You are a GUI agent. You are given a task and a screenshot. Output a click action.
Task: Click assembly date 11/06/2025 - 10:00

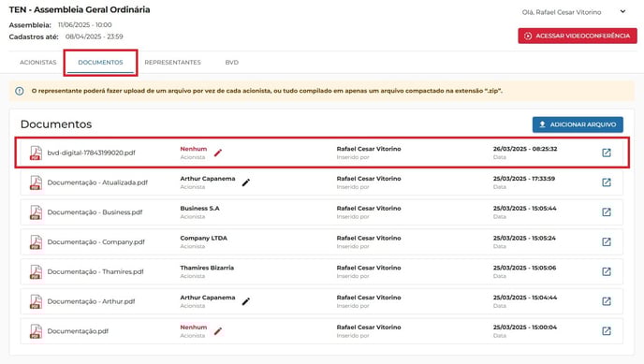(84, 25)
